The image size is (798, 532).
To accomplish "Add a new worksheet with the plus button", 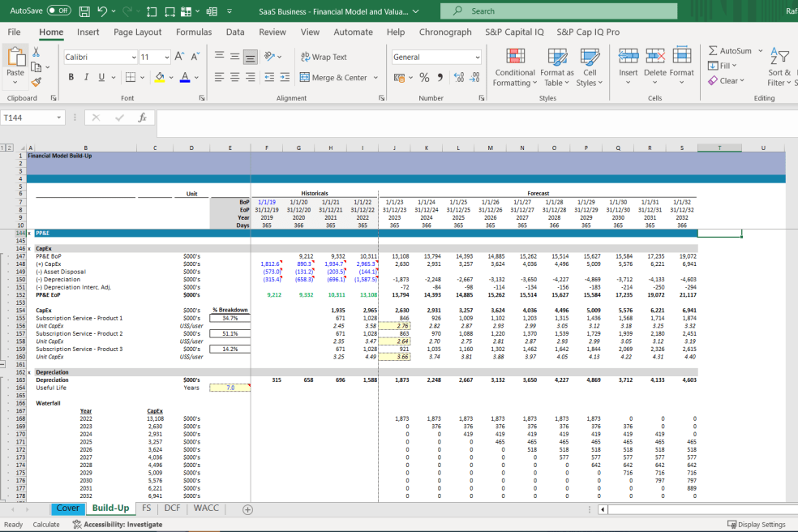I will [x=246, y=508].
